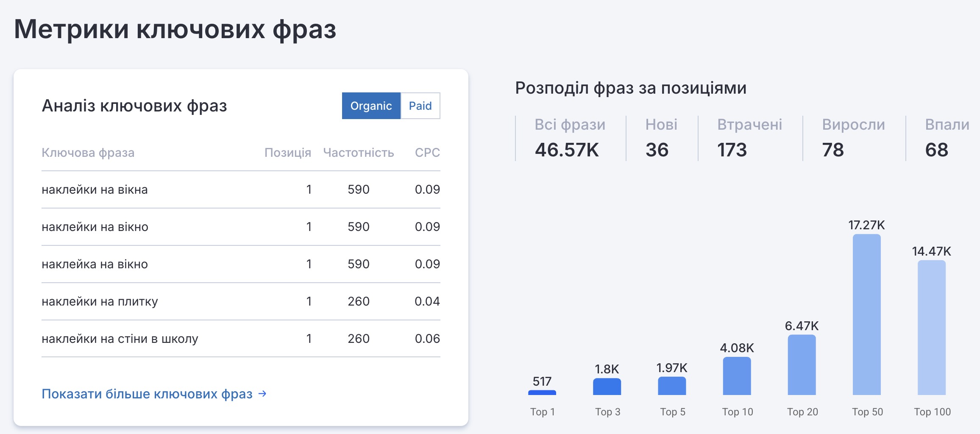Switch to the Organic tab

(371, 106)
